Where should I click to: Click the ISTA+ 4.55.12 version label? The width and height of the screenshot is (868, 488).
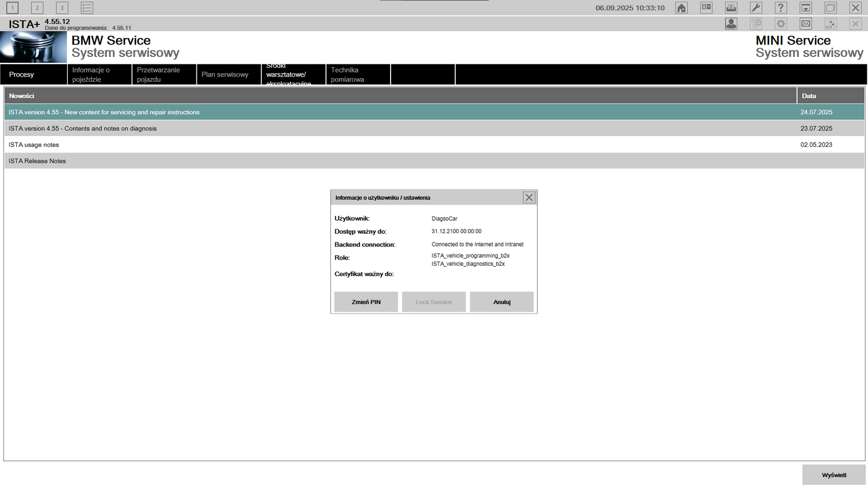(x=39, y=23)
